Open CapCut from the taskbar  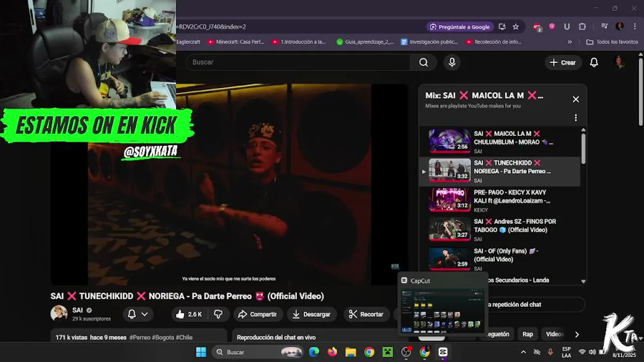(443, 352)
